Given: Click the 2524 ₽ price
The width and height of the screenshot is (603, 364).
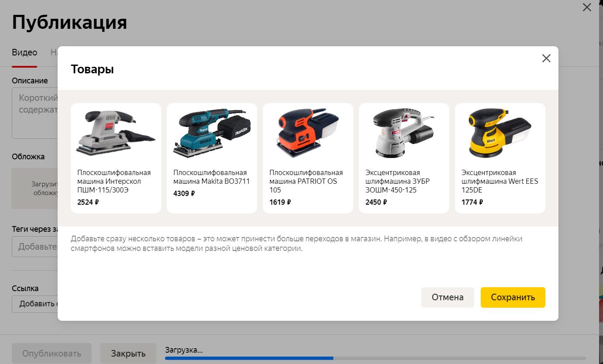Looking at the screenshot, I should point(88,202).
